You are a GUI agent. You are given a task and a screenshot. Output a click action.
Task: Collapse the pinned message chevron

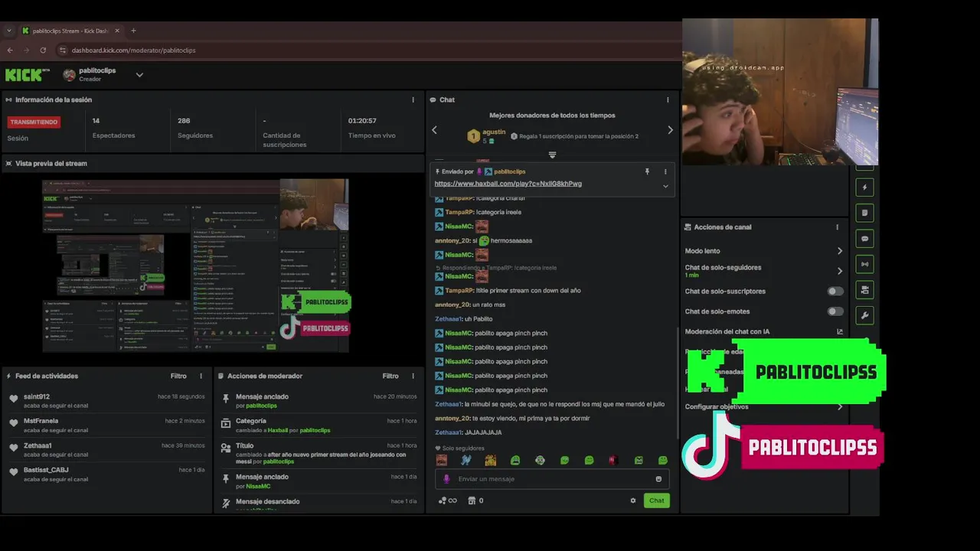(x=665, y=186)
